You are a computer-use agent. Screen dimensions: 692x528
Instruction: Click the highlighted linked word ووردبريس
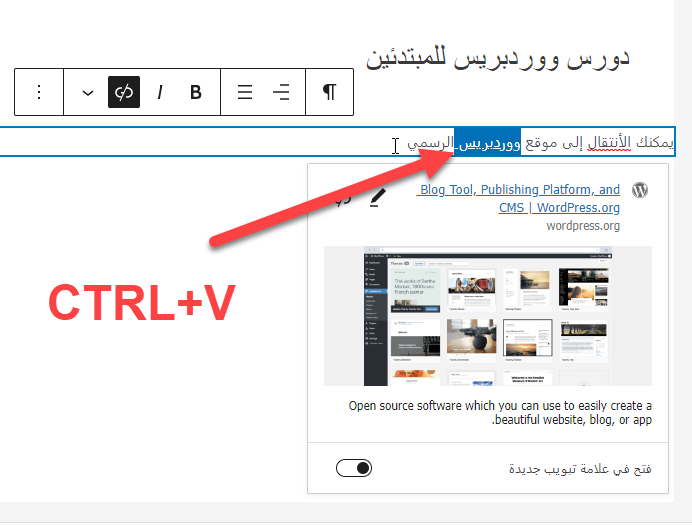[x=488, y=142]
